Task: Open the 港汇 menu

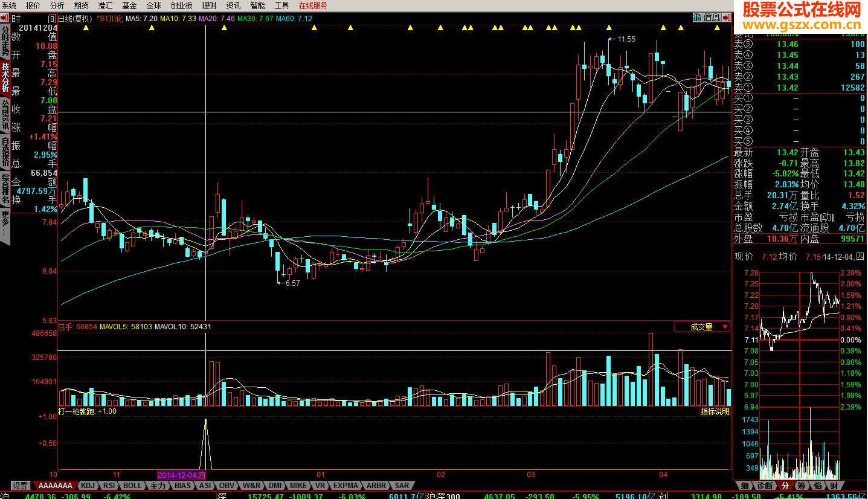Action: pyautogui.click(x=105, y=5)
